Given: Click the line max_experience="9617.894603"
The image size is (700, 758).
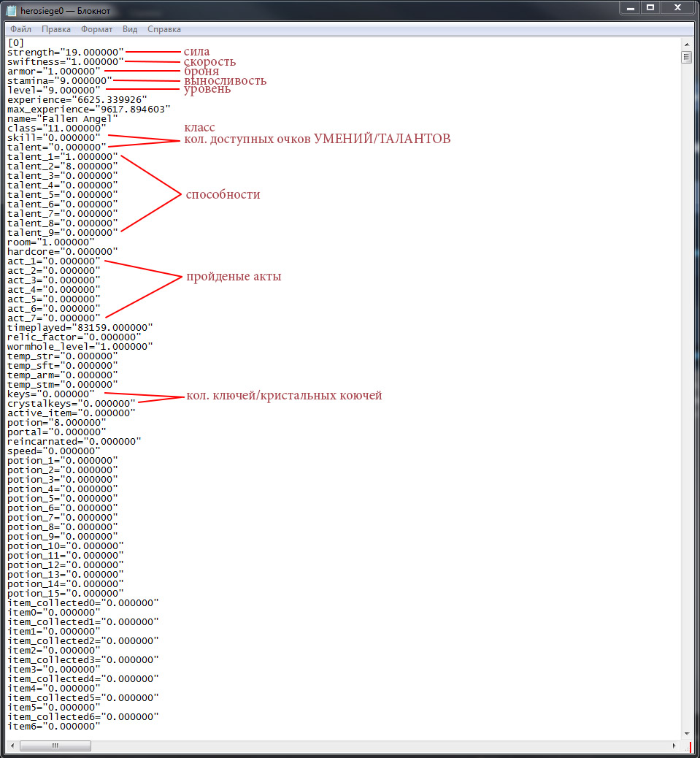Looking at the screenshot, I should (x=89, y=110).
